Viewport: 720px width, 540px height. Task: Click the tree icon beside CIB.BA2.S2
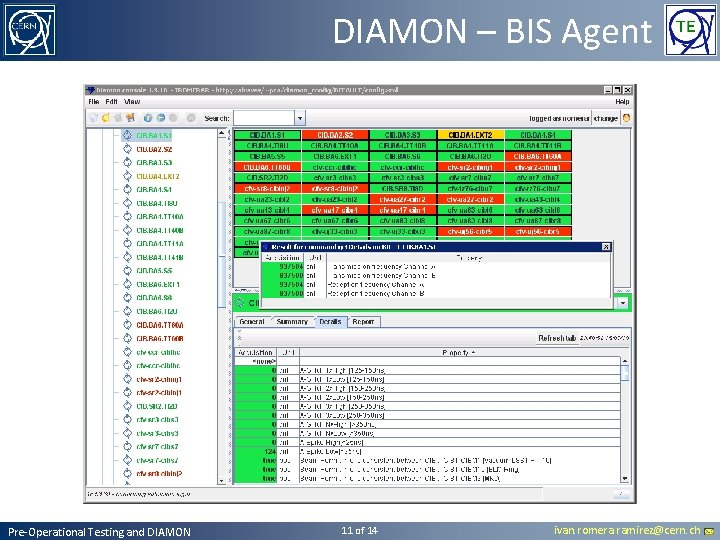click(127, 149)
